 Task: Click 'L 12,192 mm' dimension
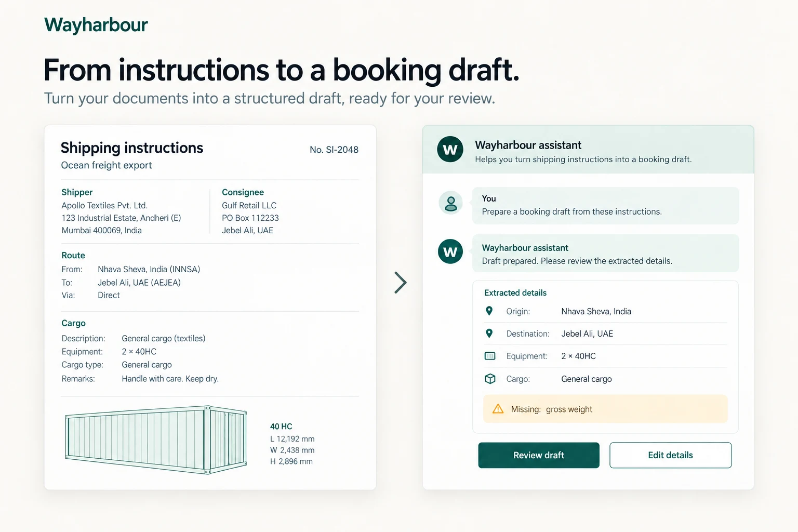(292, 439)
